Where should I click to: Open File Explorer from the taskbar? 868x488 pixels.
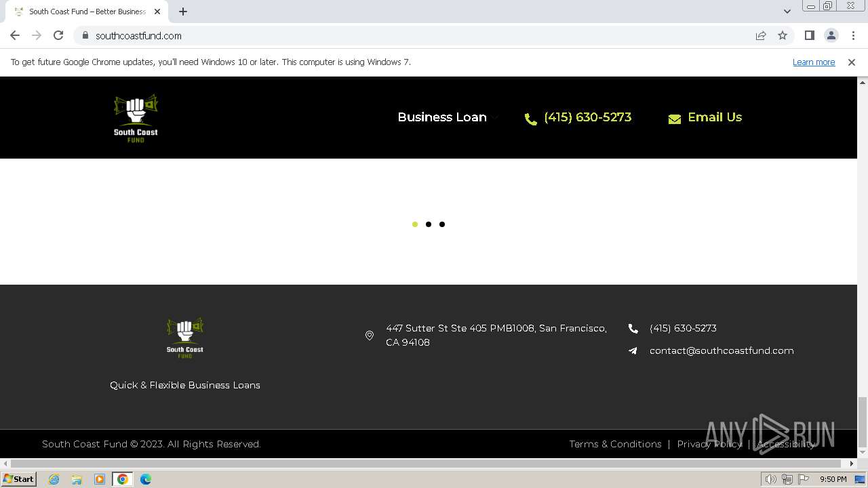pos(77,479)
